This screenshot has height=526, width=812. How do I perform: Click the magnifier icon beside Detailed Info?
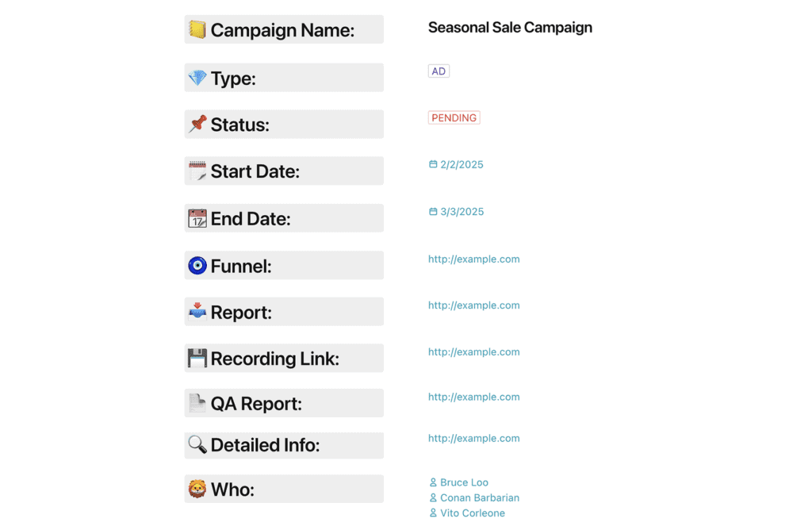point(197,445)
